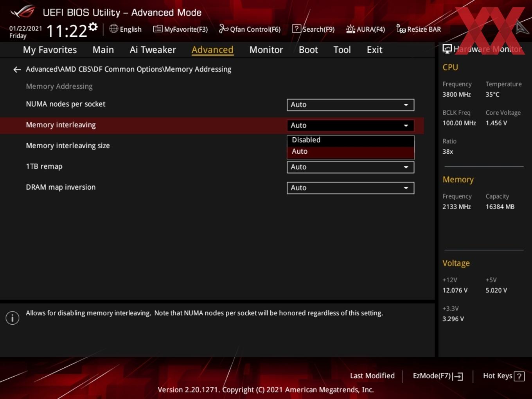Click the Ratio value 38x
Viewport: 532px width, 399px height.
click(x=448, y=151)
